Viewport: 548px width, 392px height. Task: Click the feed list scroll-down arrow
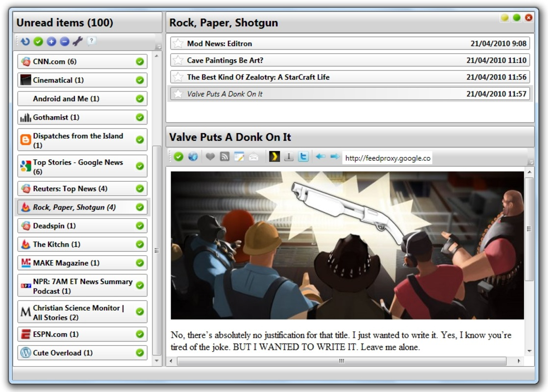coord(156,361)
